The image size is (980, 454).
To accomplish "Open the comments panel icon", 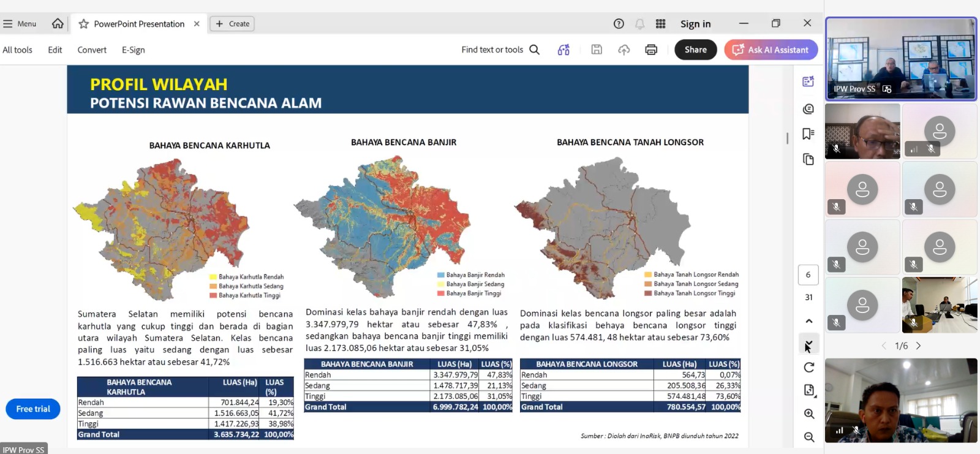I will click(809, 108).
